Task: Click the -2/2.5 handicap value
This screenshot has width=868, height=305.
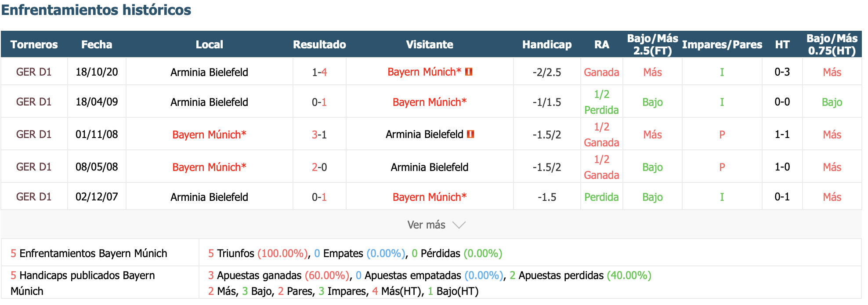Action: pos(547,72)
